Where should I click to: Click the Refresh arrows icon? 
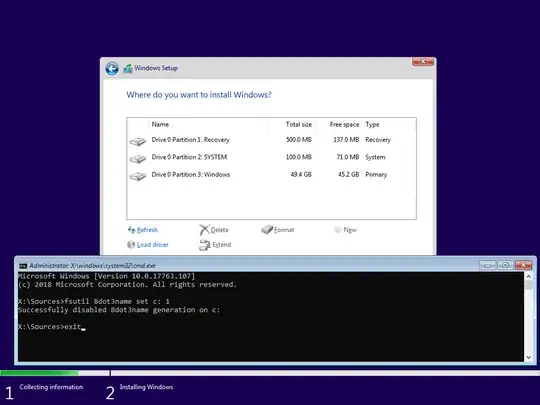click(131, 229)
